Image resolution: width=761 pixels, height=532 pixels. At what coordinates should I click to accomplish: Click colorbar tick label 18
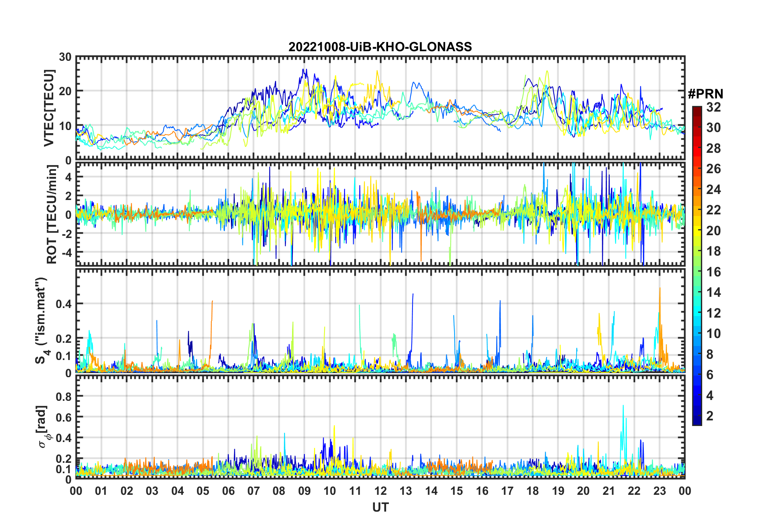tap(713, 251)
